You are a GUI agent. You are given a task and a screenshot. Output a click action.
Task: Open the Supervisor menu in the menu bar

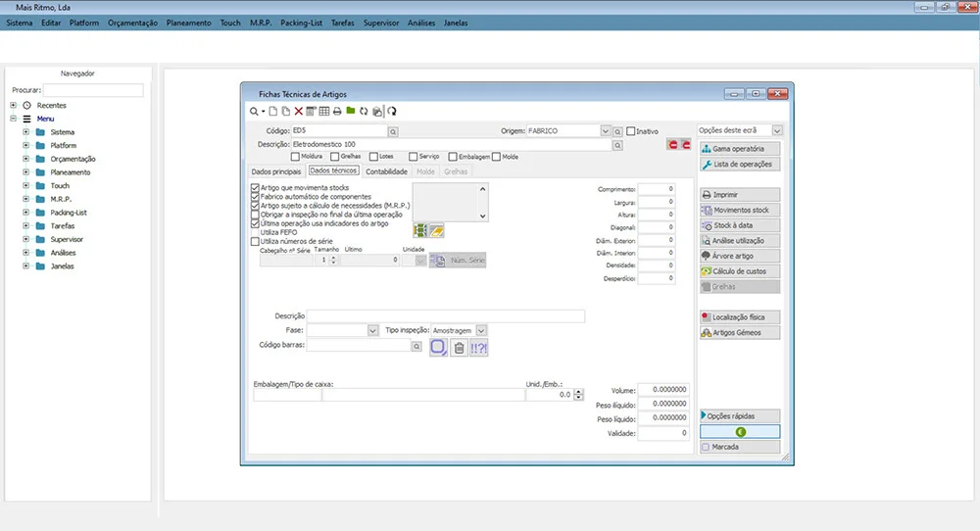tap(381, 24)
